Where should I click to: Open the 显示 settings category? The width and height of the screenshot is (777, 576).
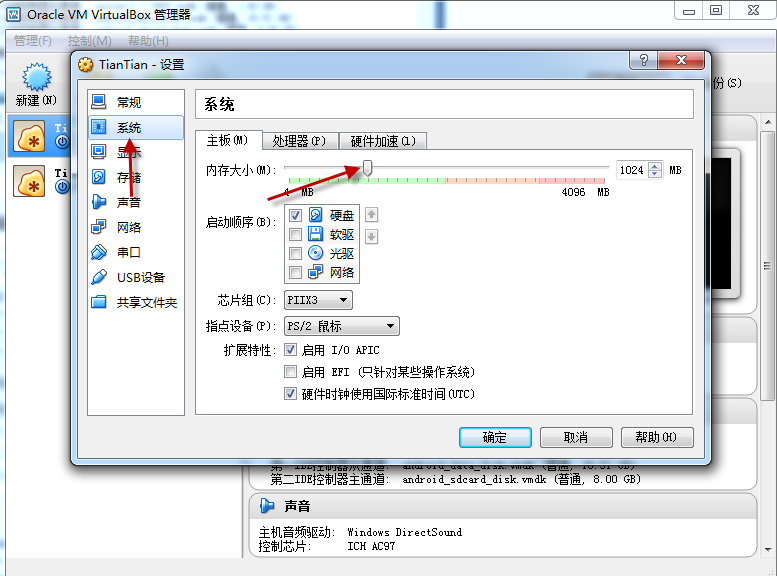135,152
